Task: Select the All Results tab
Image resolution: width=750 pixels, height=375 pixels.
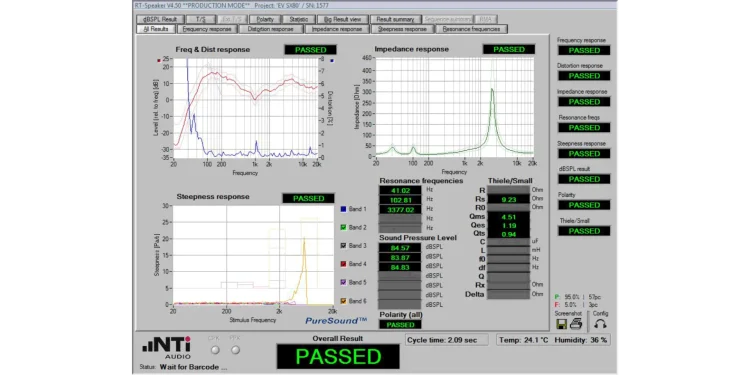Action: [x=155, y=29]
